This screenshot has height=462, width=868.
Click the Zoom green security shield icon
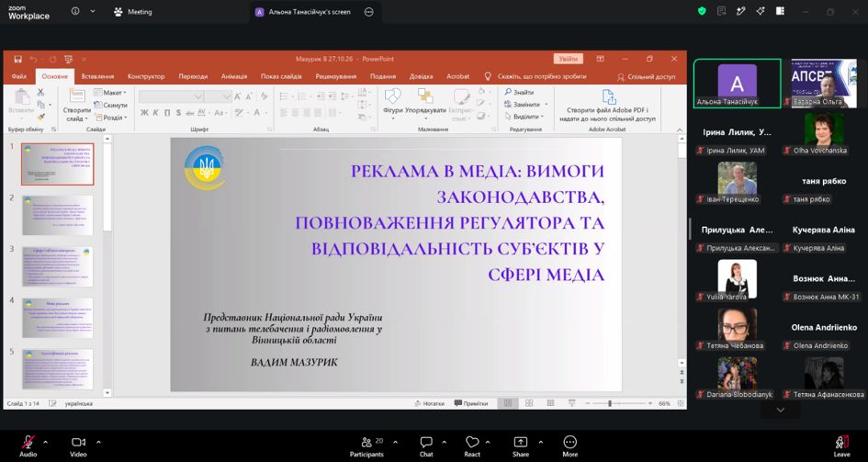702,11
